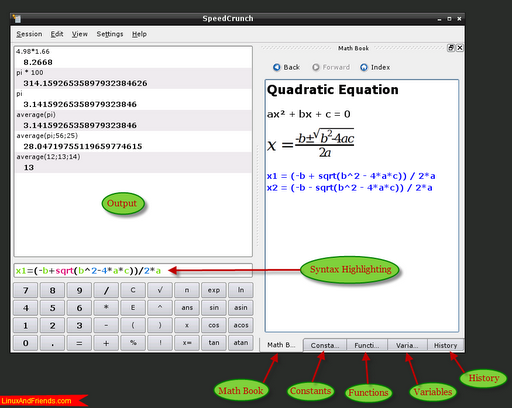The image size is (512, 408).
Task: Float the Math Book dock panel
Action: [x=451, y=48]
